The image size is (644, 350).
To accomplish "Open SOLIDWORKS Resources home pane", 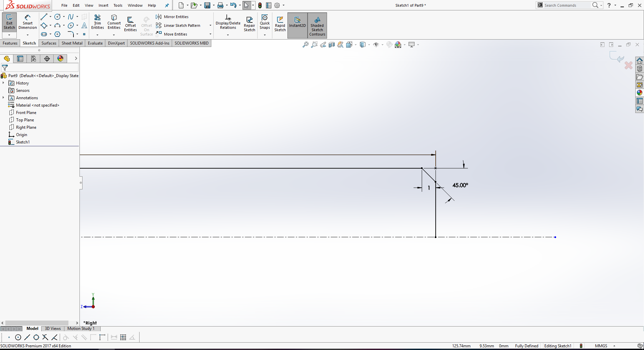I will click(640, 61).
